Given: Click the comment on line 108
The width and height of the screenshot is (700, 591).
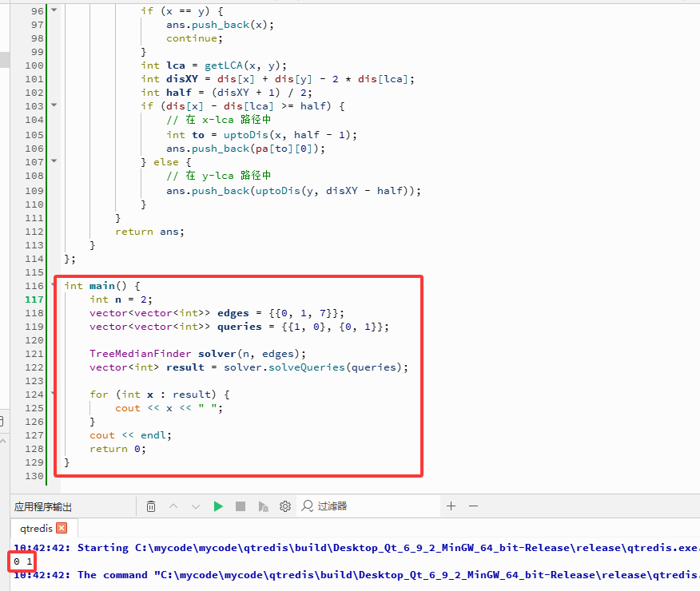Looking at the screenshot, I should point(218,175).
